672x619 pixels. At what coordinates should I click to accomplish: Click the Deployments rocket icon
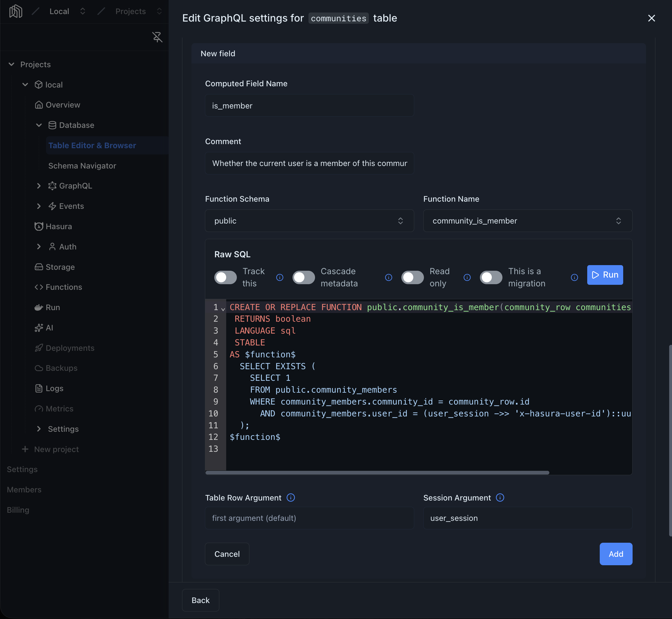(39, 348)
